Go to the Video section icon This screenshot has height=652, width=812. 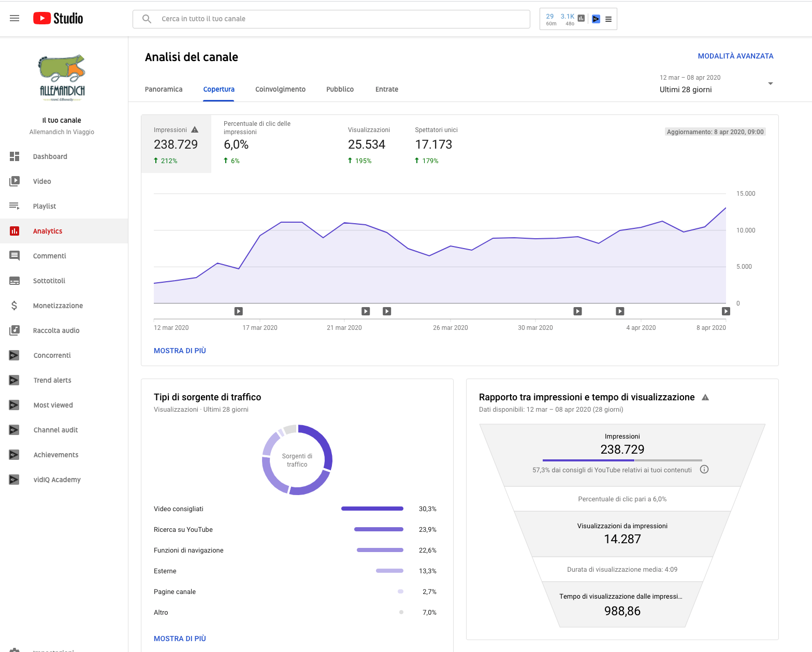[15, 181]
